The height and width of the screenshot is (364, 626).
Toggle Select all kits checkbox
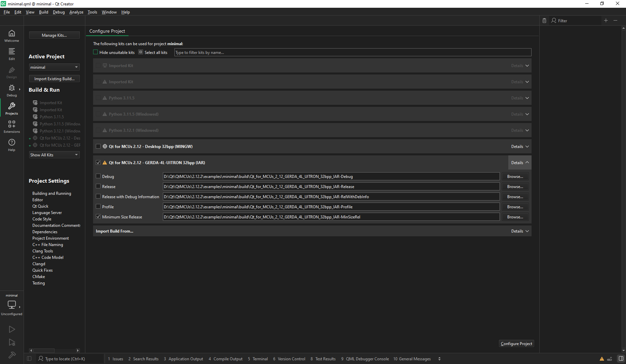(141, 52)
